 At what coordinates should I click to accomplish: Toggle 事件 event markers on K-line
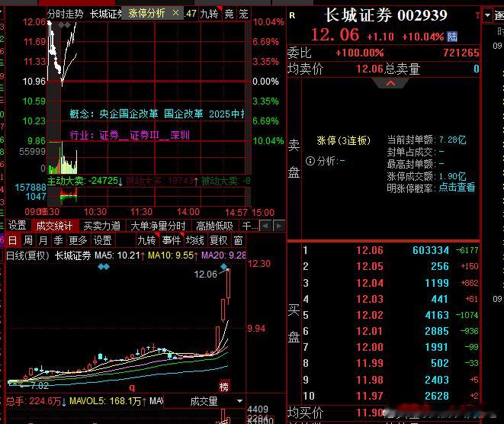point(172,240)
